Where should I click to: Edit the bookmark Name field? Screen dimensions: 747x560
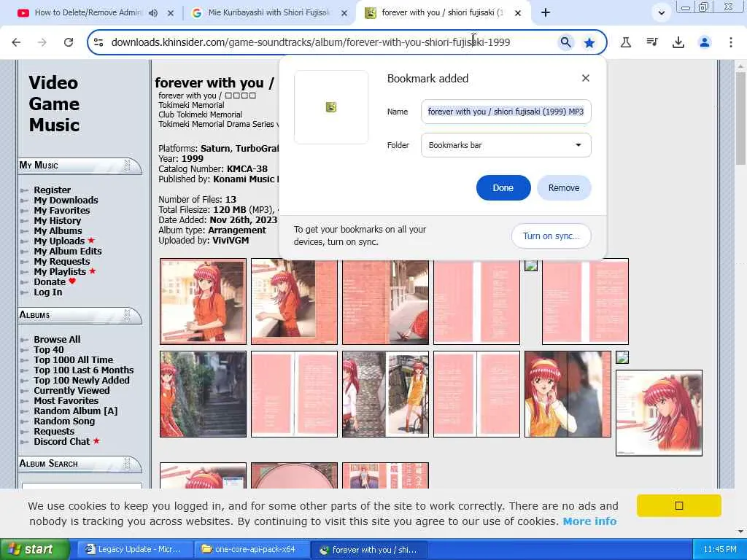pyautogui.click(x=506, y=112)
